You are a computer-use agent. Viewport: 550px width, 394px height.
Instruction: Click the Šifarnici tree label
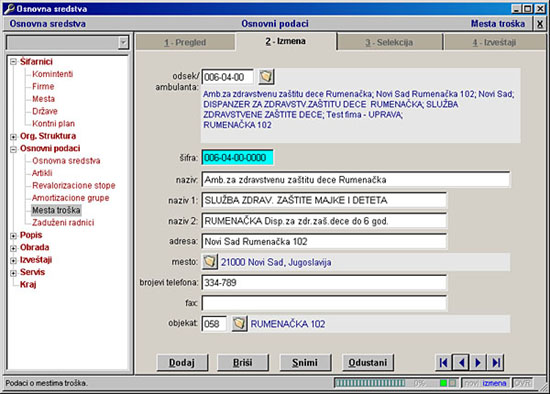(36, 62)
